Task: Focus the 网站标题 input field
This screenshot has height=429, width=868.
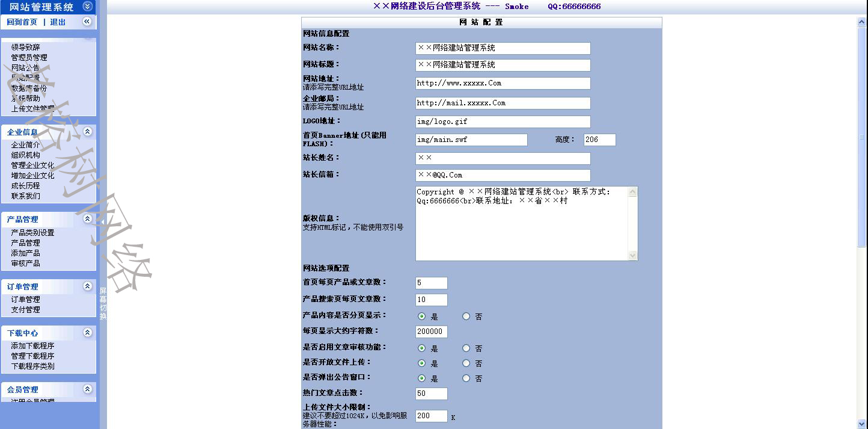Action: coord(503,65)
